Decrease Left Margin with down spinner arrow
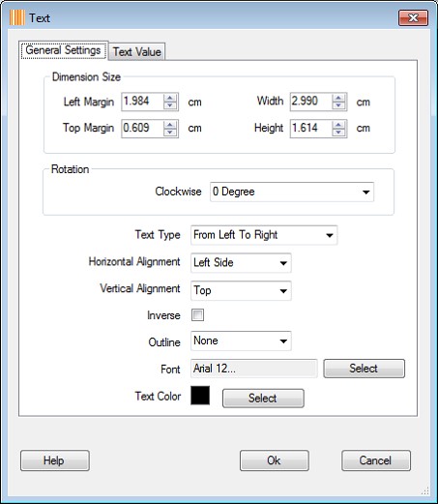This screenshot has width=438, height=504. pos(170,105)
